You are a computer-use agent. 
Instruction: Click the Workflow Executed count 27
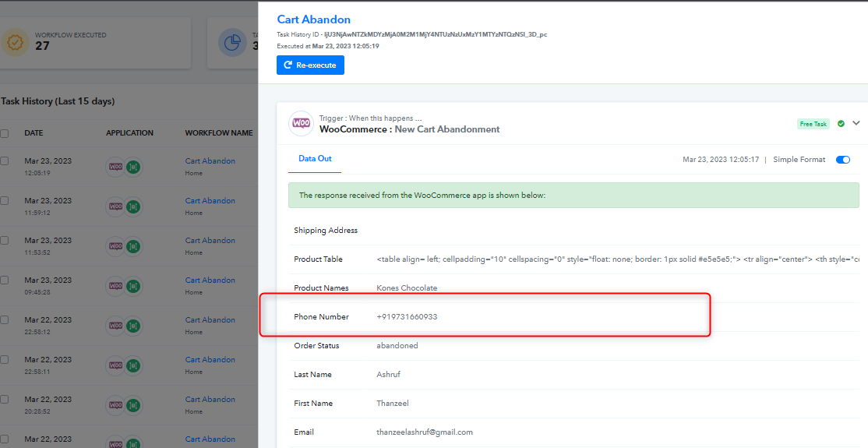[x=42, y=46]
